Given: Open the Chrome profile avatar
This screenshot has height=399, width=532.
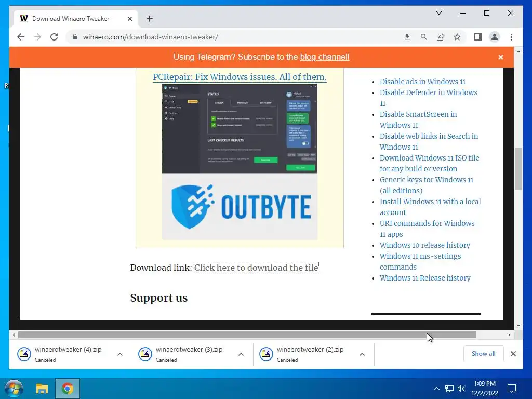Looking at the screenshot, I should coord(495,37).
